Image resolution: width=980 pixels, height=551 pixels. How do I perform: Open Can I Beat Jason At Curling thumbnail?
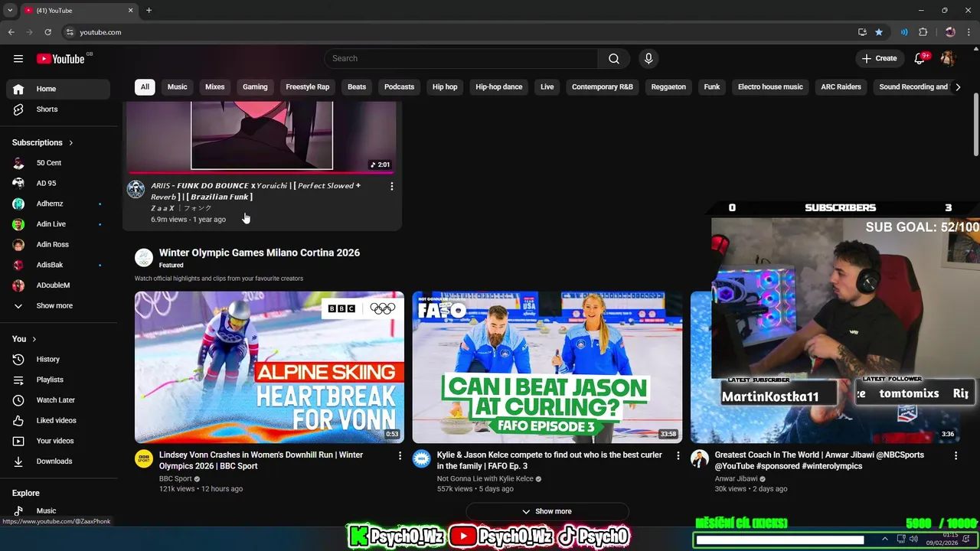[x=547, y=367]
